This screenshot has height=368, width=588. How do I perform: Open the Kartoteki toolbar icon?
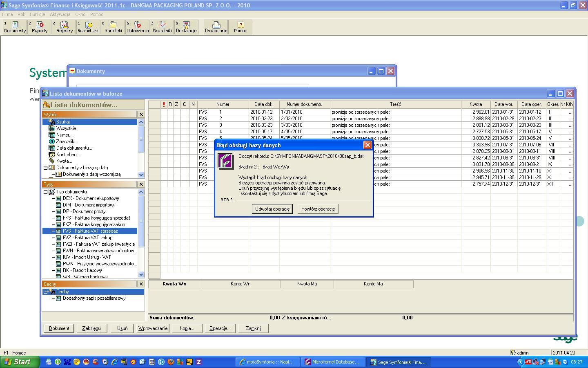click(x=113, y=27)
